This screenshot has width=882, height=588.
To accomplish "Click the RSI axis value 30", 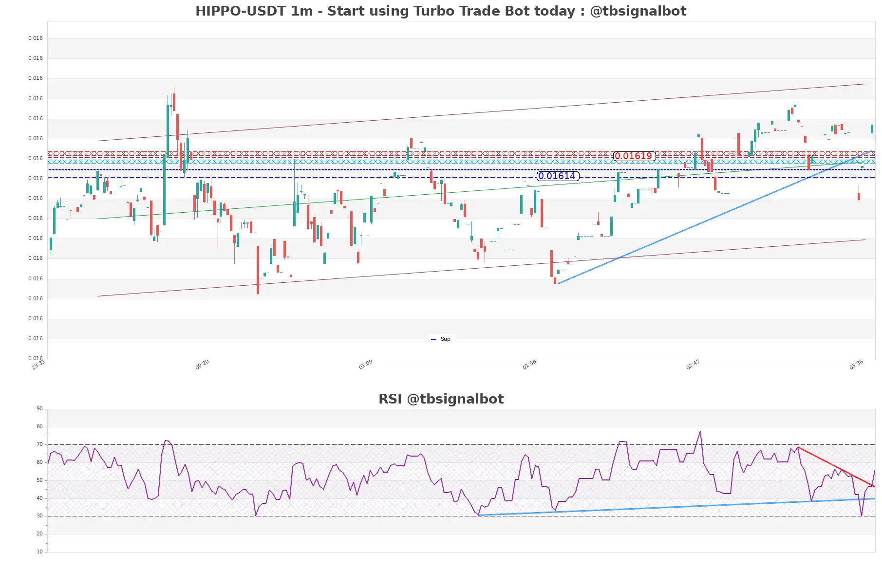I will 39,516.
